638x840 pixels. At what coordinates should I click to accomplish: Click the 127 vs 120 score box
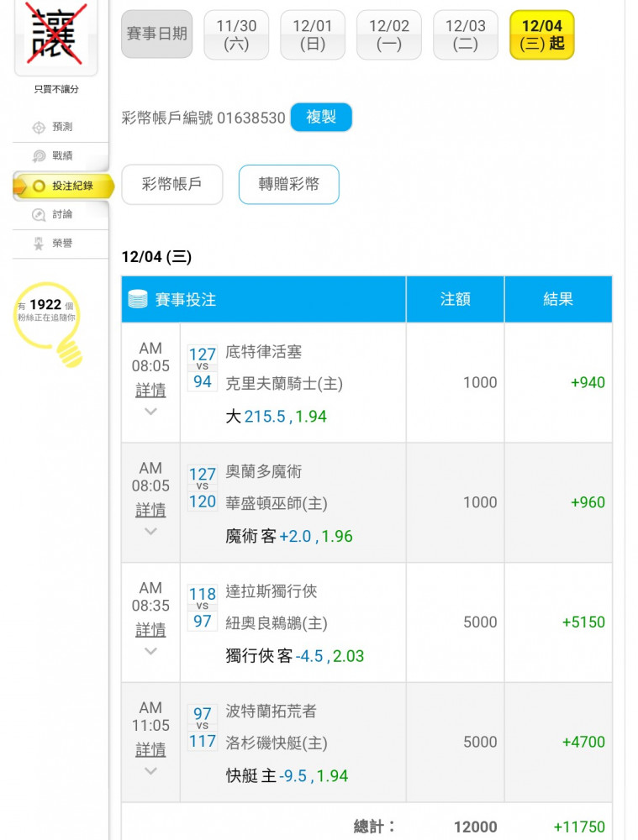click(203, 487)
